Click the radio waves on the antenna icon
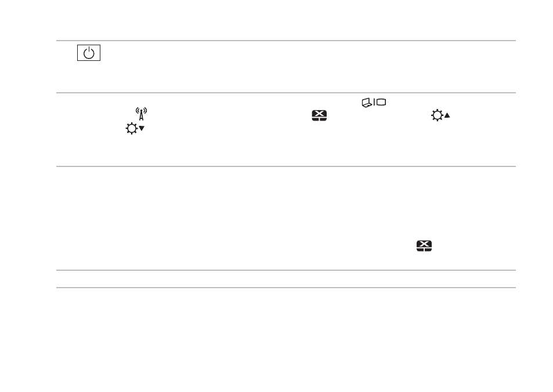553x392 pixels. [142, 110]
